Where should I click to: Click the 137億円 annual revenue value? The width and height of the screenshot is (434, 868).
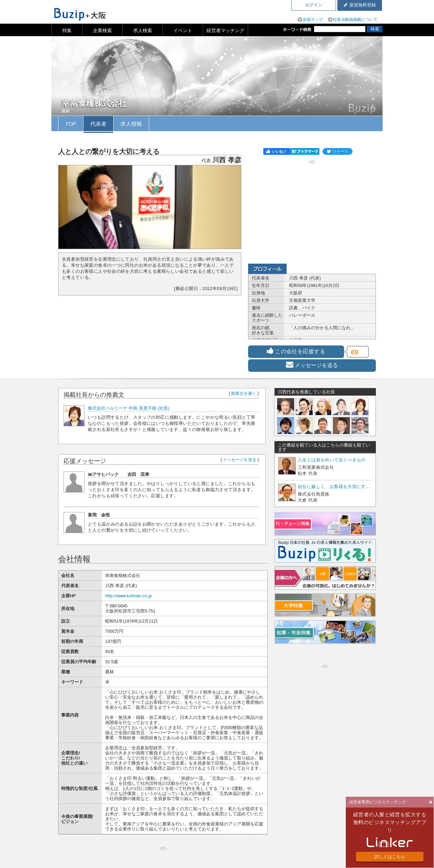click(x=113, y=641)
